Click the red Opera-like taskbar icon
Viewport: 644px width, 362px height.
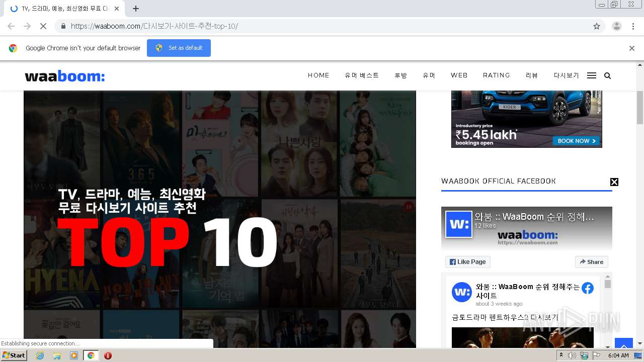tap(108, 355)
